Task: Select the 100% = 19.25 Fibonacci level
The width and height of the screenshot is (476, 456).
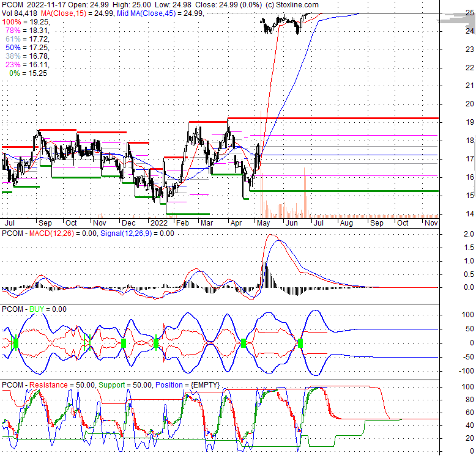Action: click(26, 22)
